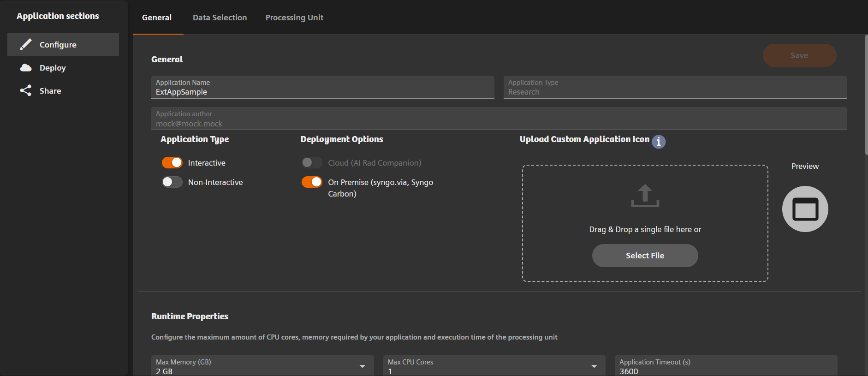Open the Processing Unit tab
Screen dimensions: 868x376
point(294,18)
